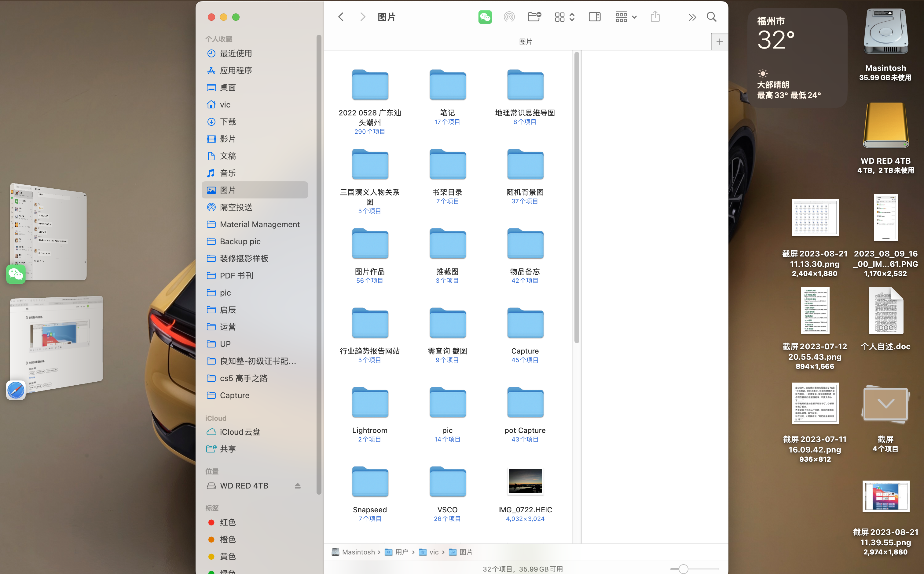Open iCloud云盘 in the sidebar
924x574 pixels.
tap(239, 432)
